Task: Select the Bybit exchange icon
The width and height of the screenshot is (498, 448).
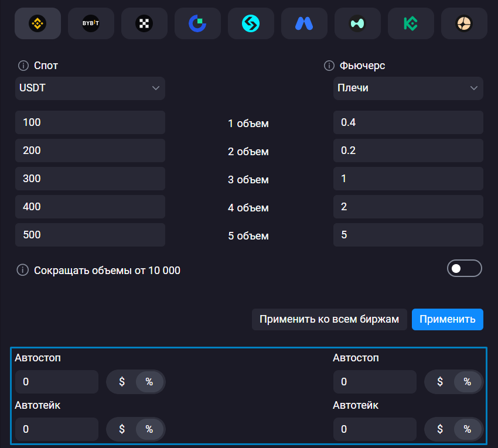Action: click(x=91, y=23)
